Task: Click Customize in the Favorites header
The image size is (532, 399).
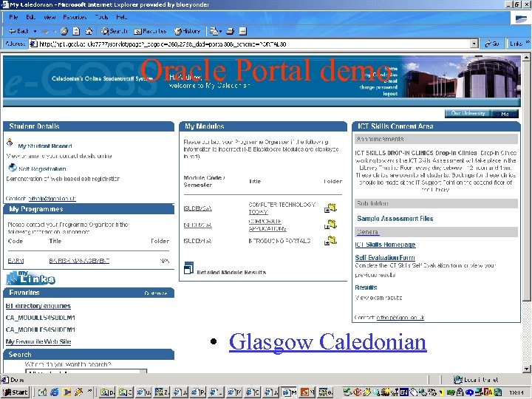Action: [x=156, y=293]
